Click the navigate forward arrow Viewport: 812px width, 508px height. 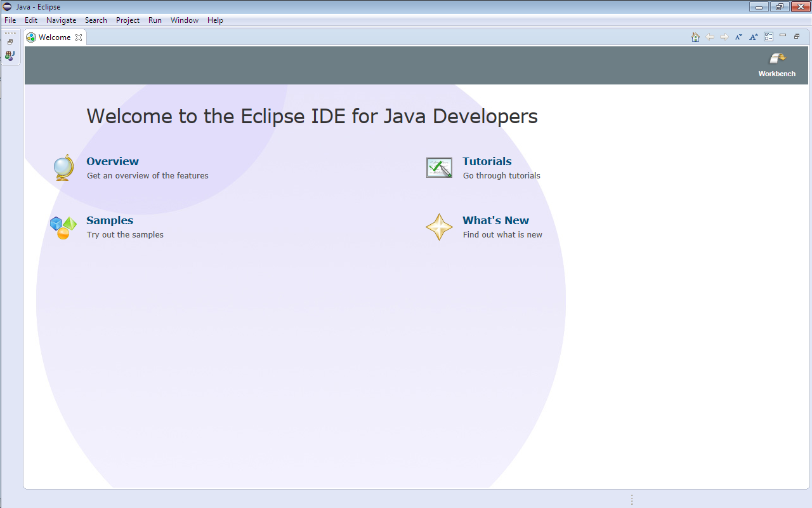pyautogui.click(x=724, y=37)
